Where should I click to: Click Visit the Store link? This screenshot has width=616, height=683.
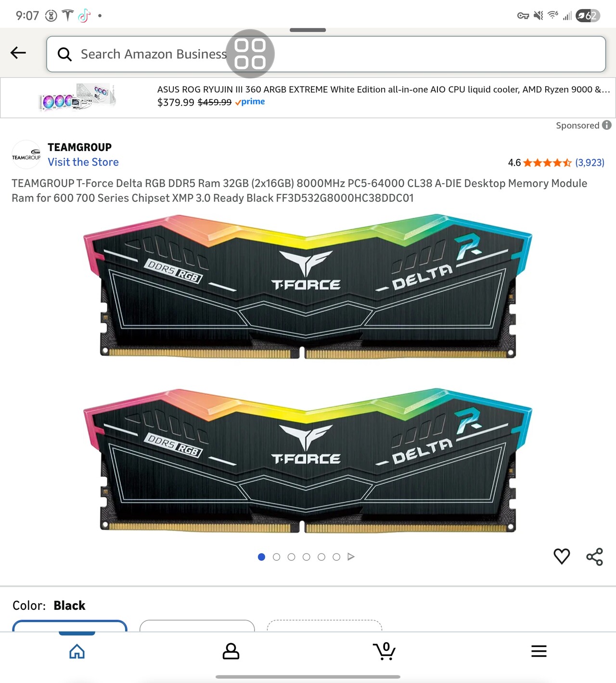pyautogui.click(x=83, y=162)
